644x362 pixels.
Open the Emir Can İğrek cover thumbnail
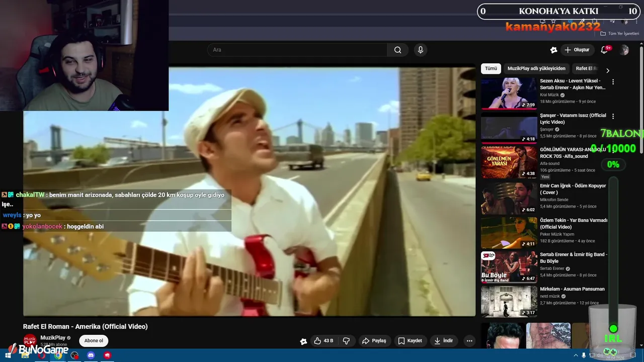point(509,198)
